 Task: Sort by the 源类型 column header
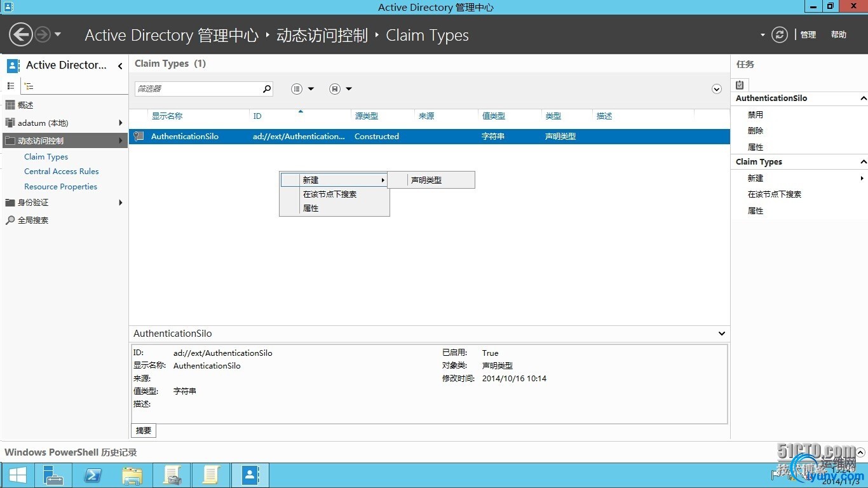pyautogui.click(x=367, y=116)
